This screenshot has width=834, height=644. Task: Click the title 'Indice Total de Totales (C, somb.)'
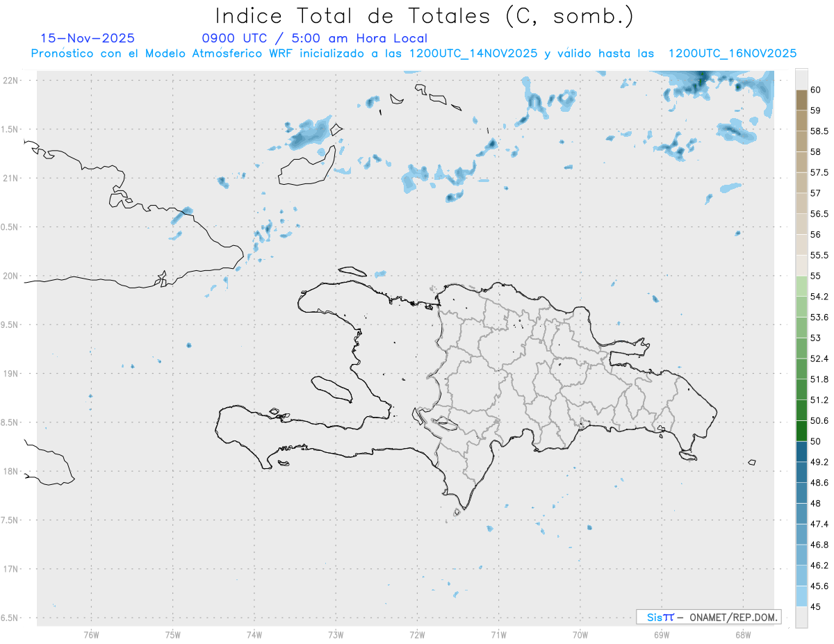click(x=425, y=16)
